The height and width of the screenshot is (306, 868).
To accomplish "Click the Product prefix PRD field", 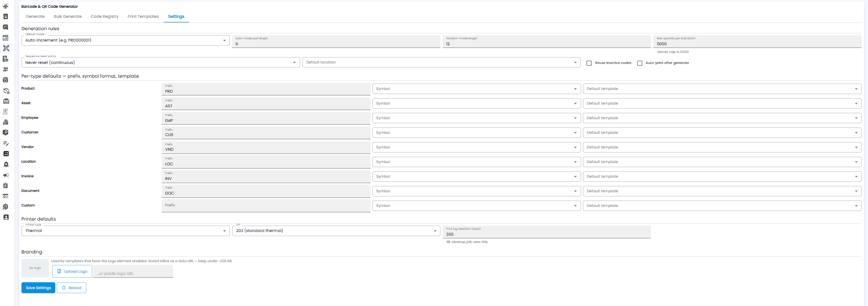I will coord(266,89).
